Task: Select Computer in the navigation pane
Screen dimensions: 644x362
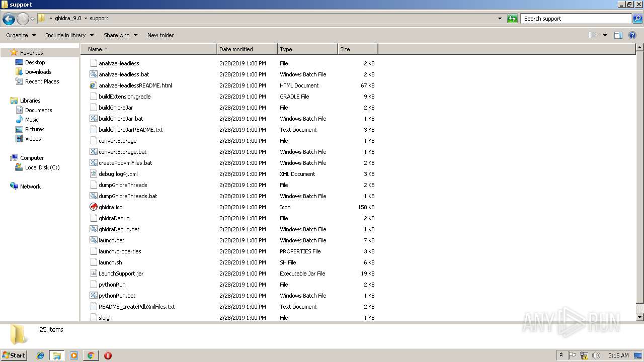Action: tap(32, 158)
